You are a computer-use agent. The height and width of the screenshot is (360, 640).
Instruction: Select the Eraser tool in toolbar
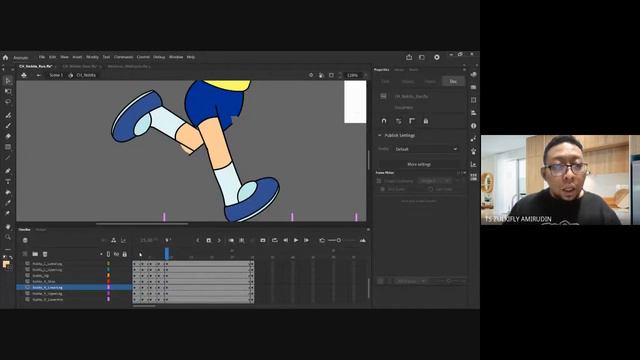[8, 136]
